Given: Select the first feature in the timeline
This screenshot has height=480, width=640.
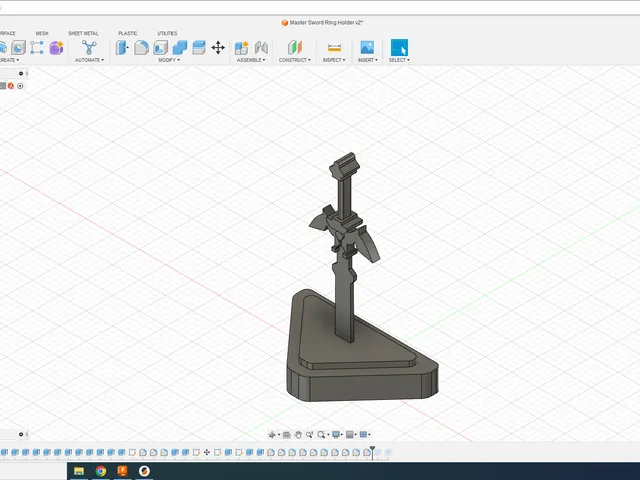Looking at the screenshot, I should [4, 452].
